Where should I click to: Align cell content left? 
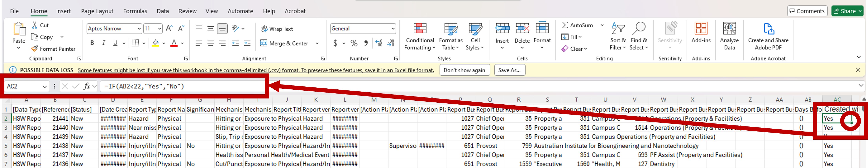tap(199, 43)
